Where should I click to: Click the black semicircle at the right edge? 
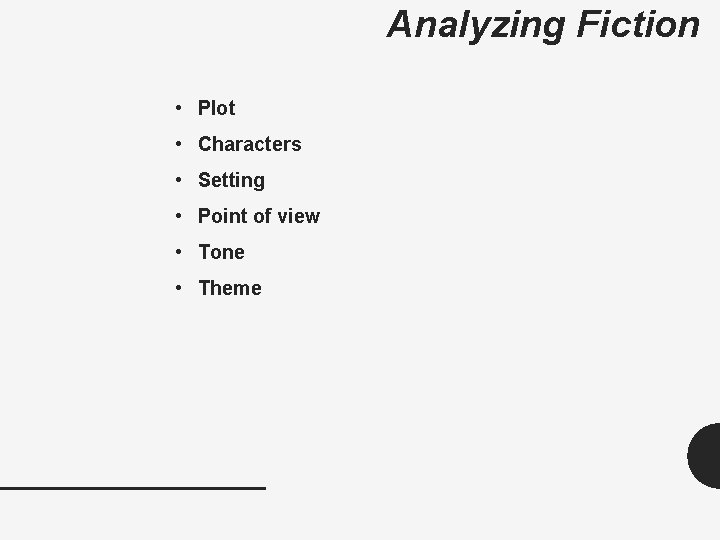(704, 456)
